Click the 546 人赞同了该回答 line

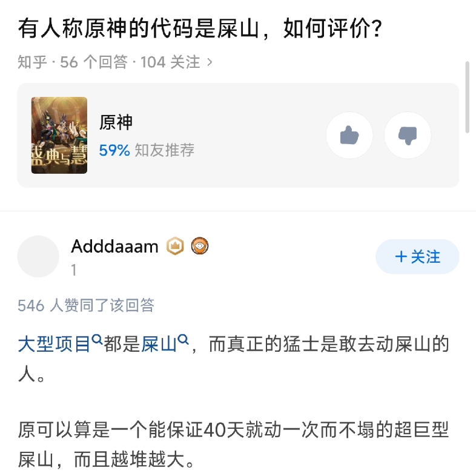[86, 305]
